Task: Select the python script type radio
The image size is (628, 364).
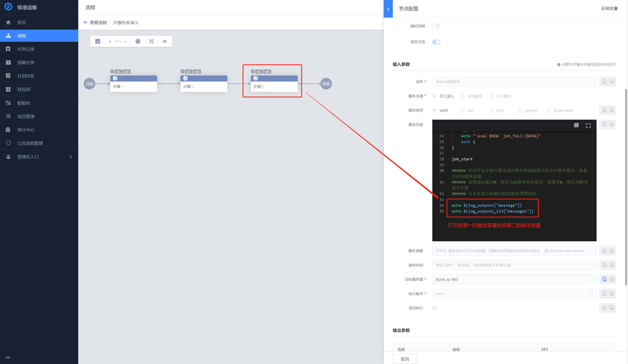Action: tap(520, 110)
